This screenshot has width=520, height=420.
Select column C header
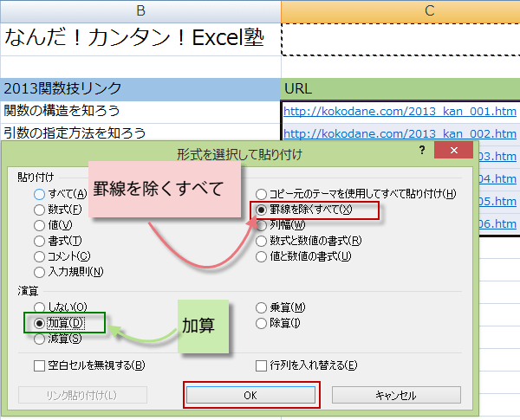click(400, 11)
